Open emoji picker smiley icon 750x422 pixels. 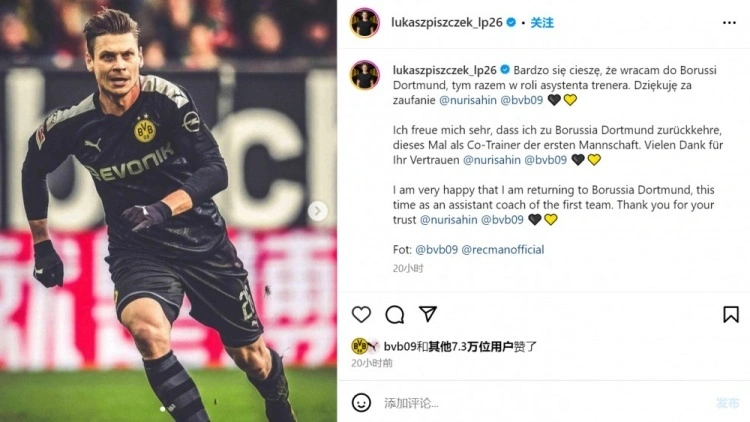(361, 403)
